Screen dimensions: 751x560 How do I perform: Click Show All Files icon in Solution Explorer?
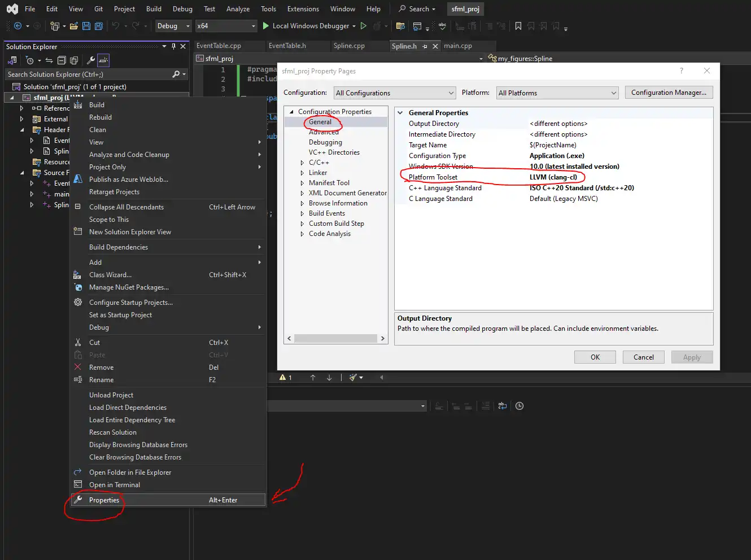coord(73,60)
